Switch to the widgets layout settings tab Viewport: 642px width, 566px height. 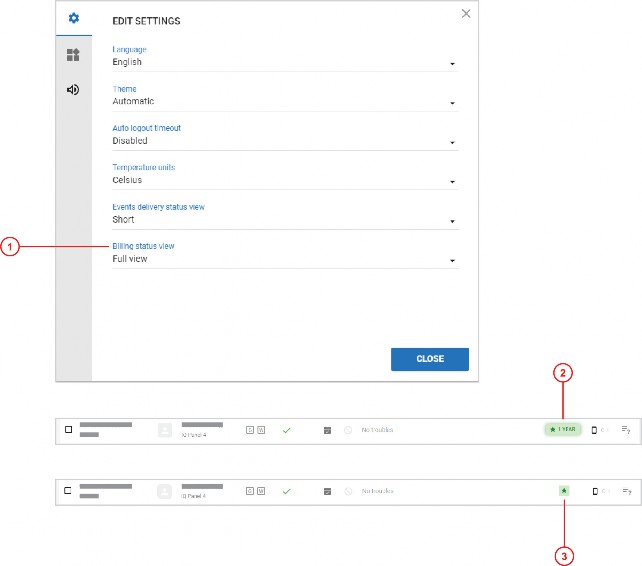click(x=73, y=54)
